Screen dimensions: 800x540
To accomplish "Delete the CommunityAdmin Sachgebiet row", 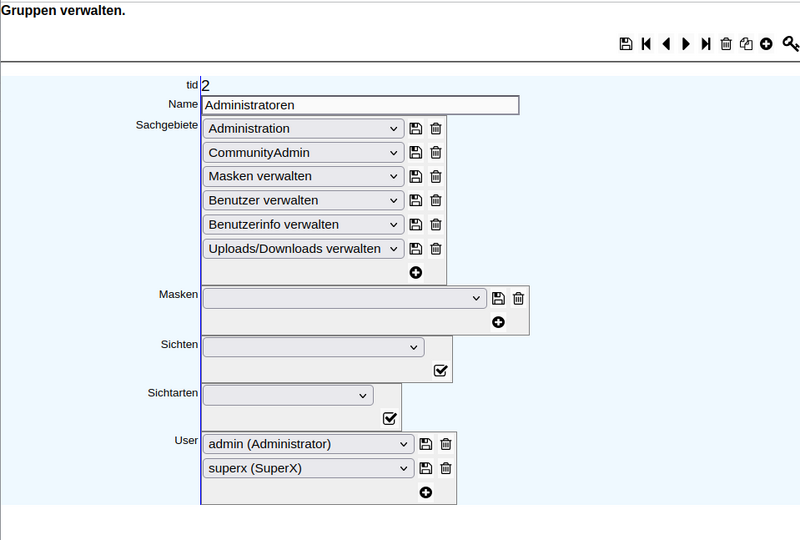I will 436,153.
